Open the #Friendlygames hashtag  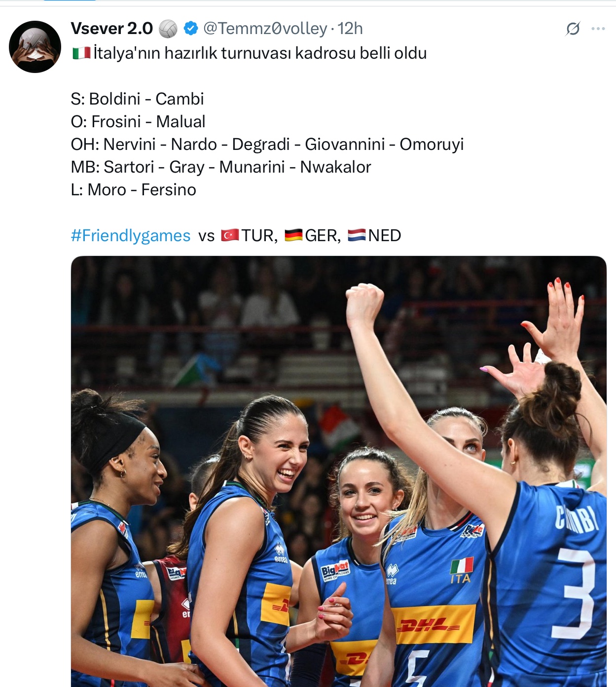tap(131, 236)
